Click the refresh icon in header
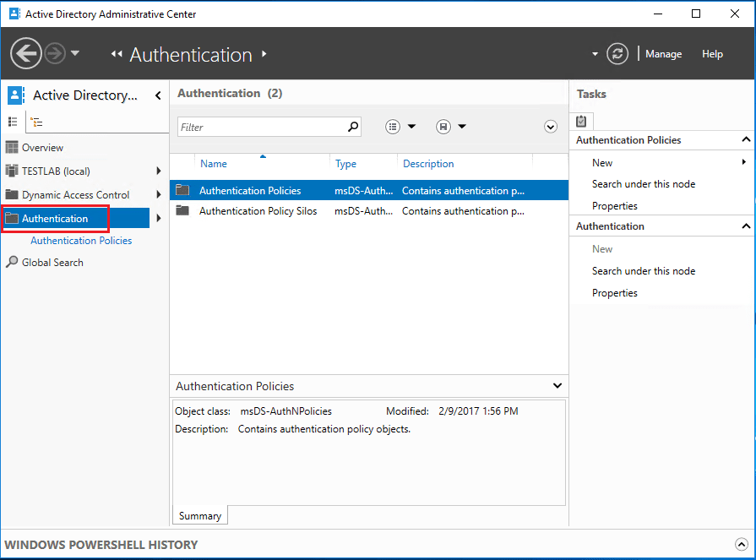This screenshot has height=560, width=756. [618, 54]
